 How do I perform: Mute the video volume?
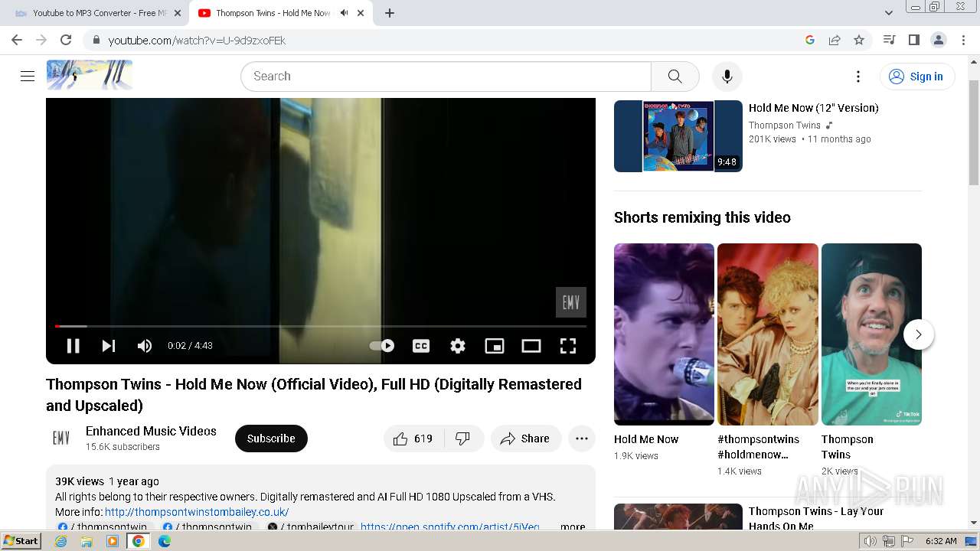(x=145, y=346)
